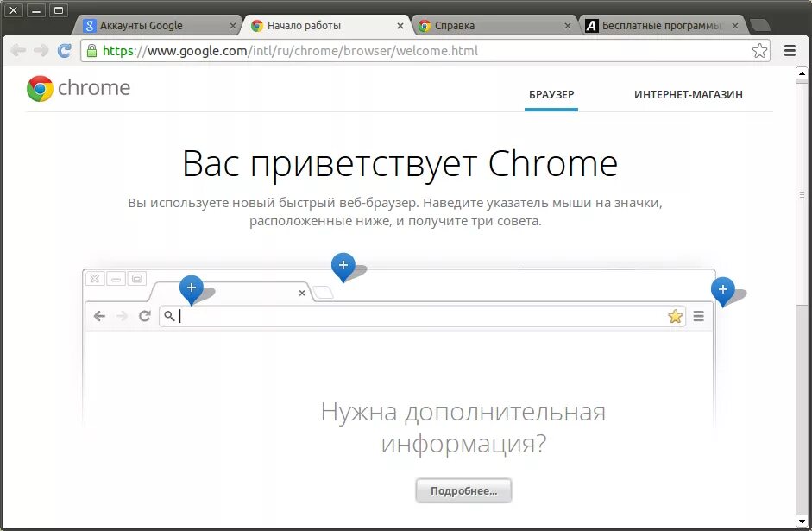Open the Chrome hamburger menu

[790, 50]
